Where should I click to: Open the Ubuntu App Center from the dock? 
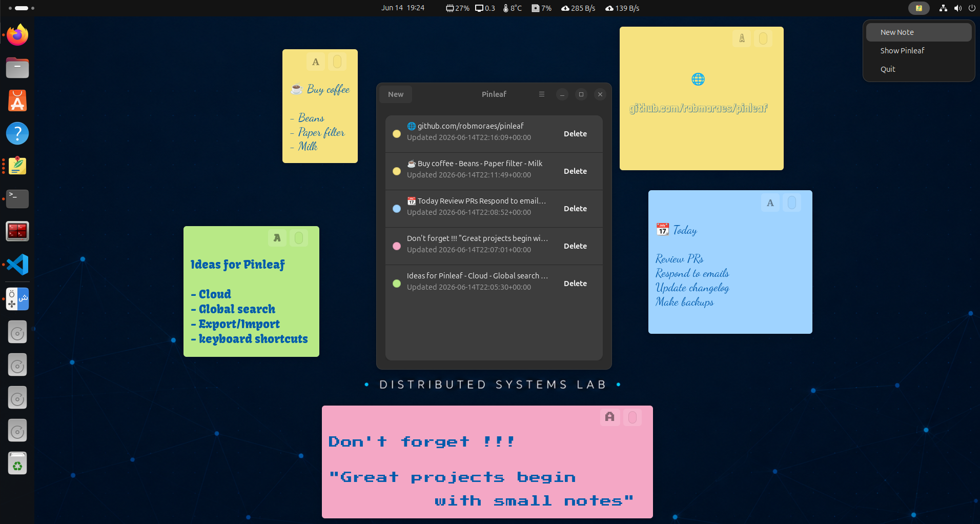pyautogui.click(x=17, y=100)
